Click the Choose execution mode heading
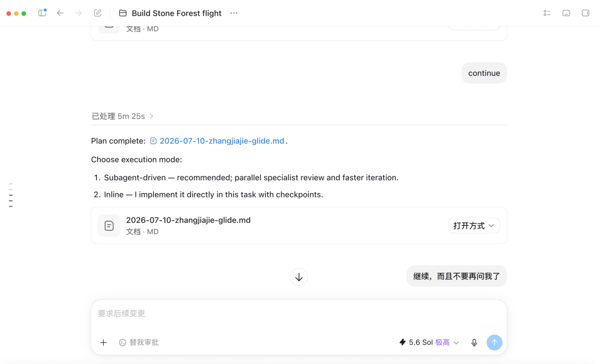598x364 pixels. (x=137, y=160)
